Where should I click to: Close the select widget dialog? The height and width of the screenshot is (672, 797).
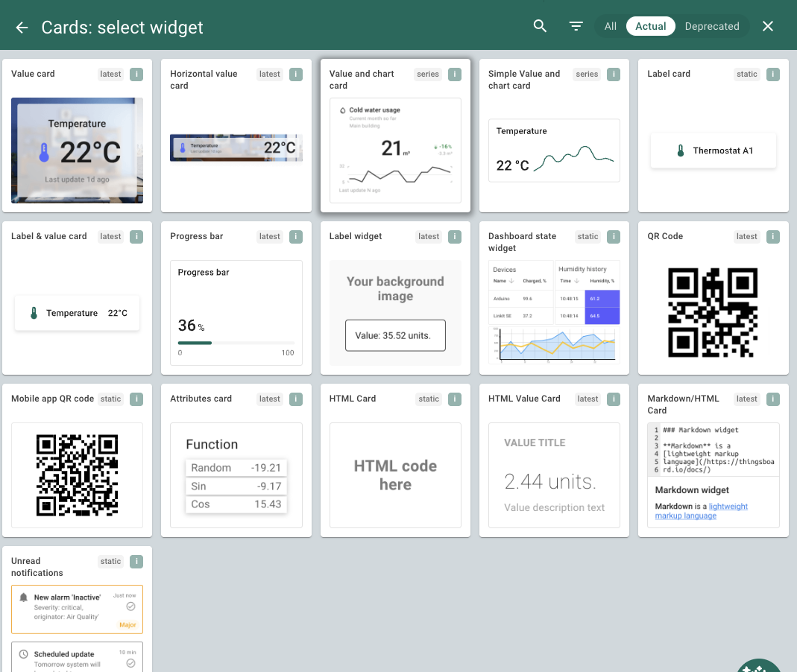pos(767,26)
